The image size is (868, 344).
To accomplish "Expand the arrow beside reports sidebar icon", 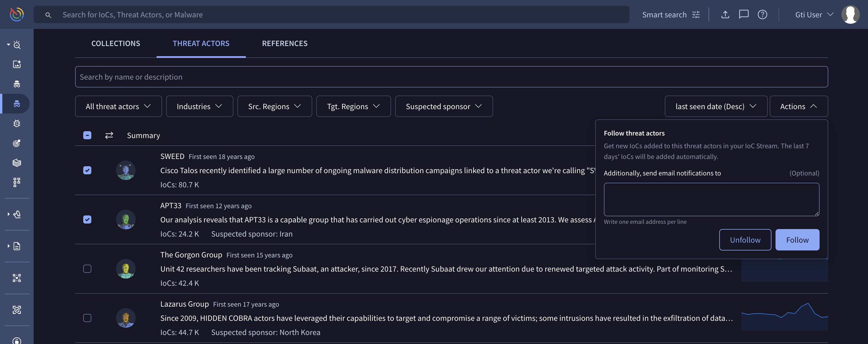I will pyautogui.click(x=8, y=246).
